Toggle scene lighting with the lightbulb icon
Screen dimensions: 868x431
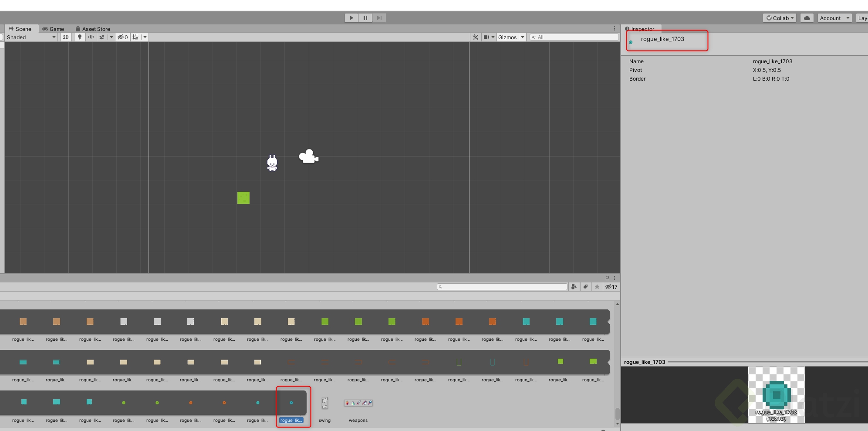pos(80,37)
